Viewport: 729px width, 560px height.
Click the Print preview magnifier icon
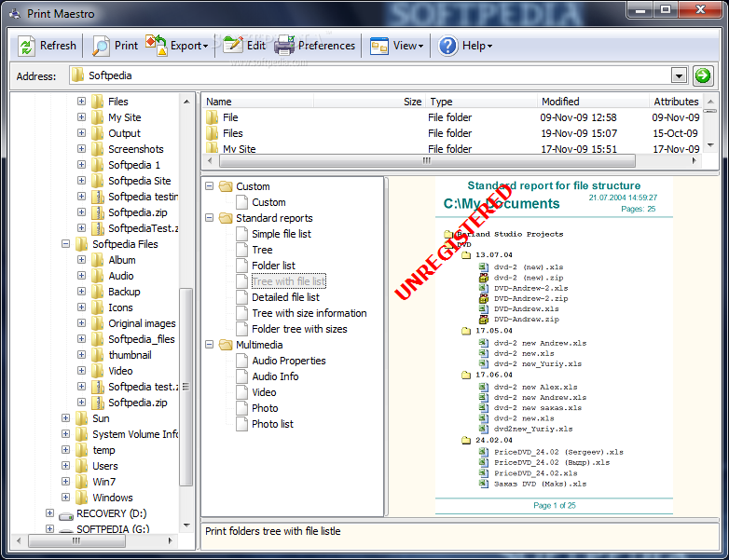101,46
